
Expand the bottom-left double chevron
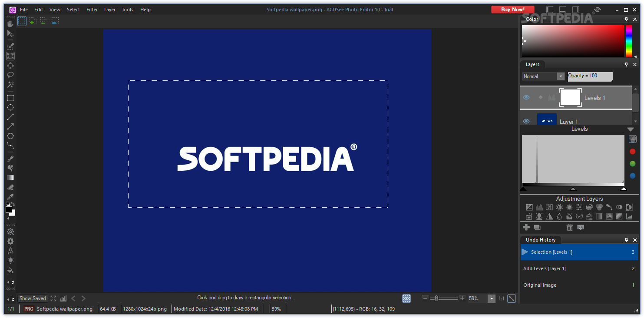[x=13, y=299]
